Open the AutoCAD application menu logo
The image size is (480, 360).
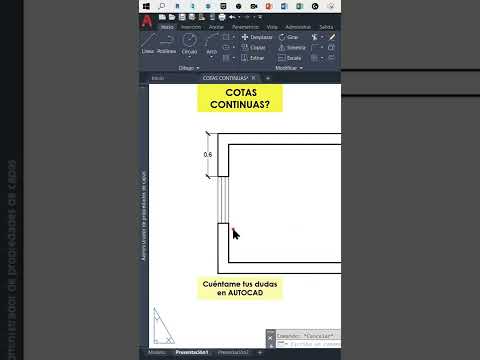147,21
